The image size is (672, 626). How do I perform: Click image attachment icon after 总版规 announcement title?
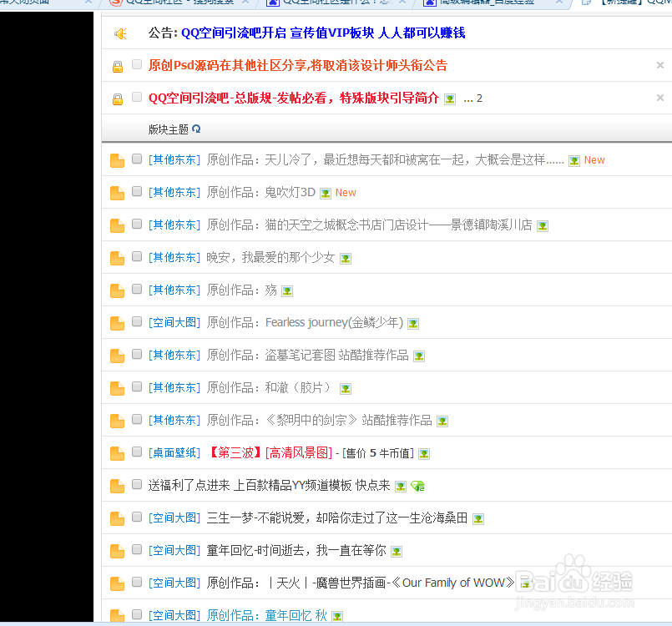pyautogui.click(x=450, y=99)
